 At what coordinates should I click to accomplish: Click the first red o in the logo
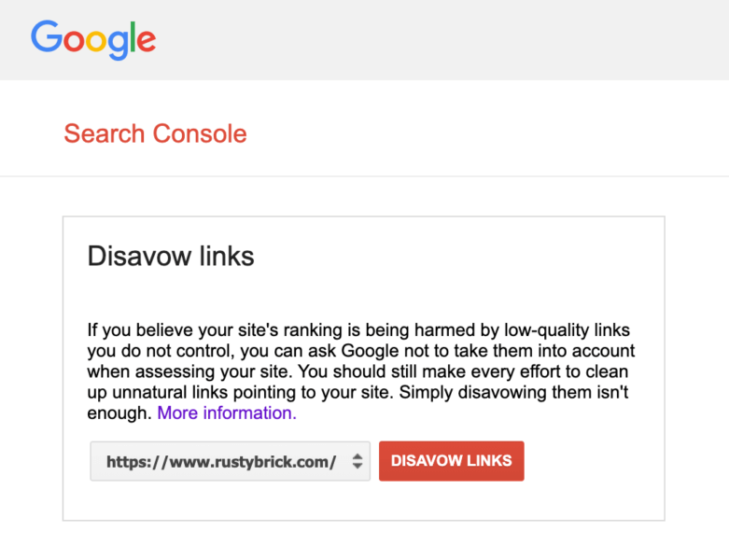click(x=74, y=41)
